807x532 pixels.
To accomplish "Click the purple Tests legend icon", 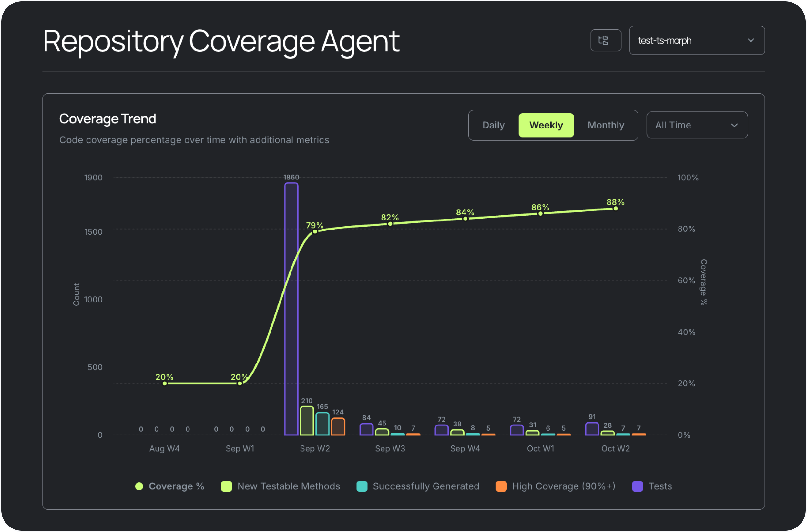I will click(x=637, y=486).
